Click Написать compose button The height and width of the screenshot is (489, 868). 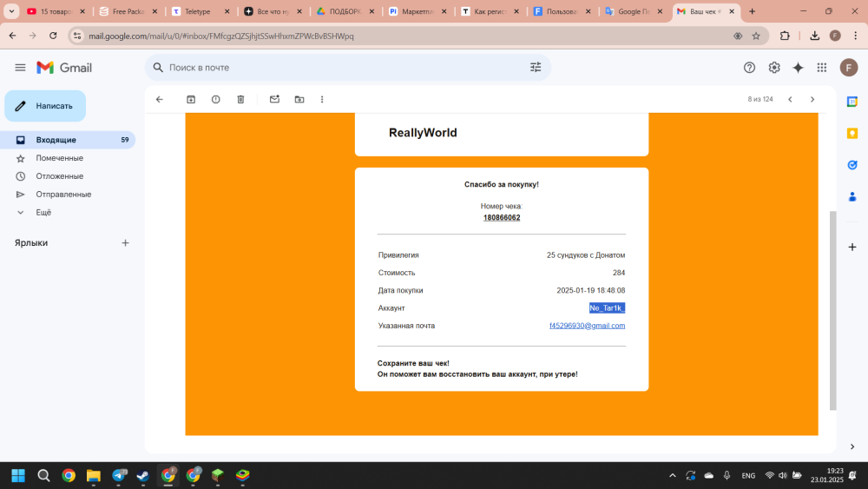(x=45, y=106)
